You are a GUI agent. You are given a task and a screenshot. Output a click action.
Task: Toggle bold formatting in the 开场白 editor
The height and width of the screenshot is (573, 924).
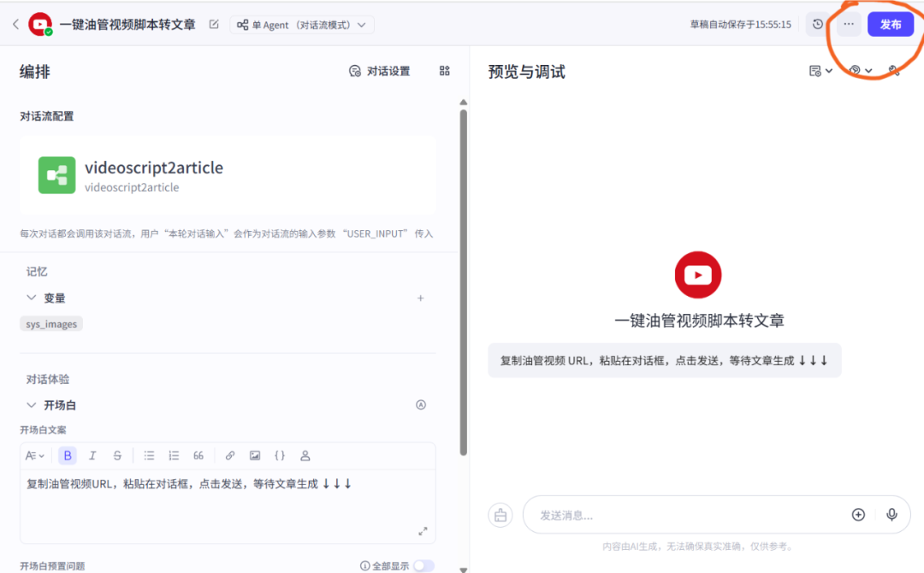click(68, 455)
